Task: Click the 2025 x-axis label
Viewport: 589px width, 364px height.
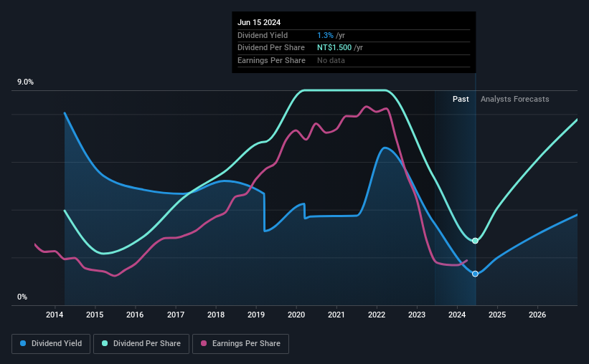Action: (x=497, y=315)
